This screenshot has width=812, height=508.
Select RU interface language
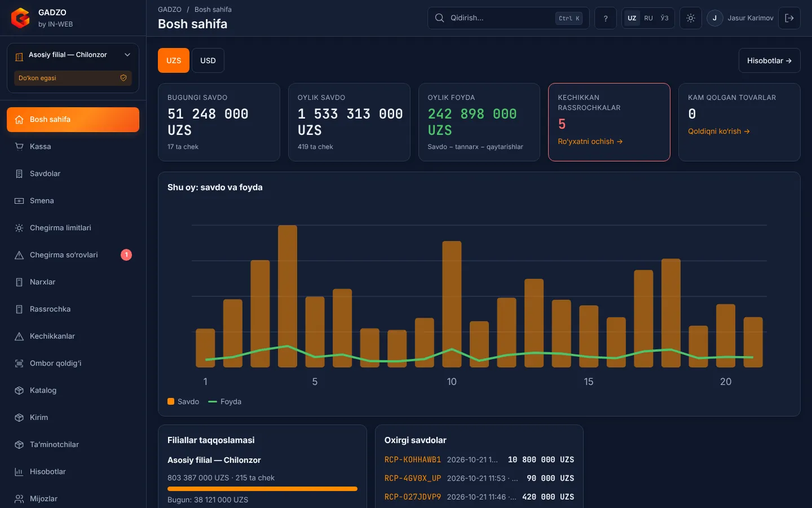pyautogui.click(x=648, y=18)
